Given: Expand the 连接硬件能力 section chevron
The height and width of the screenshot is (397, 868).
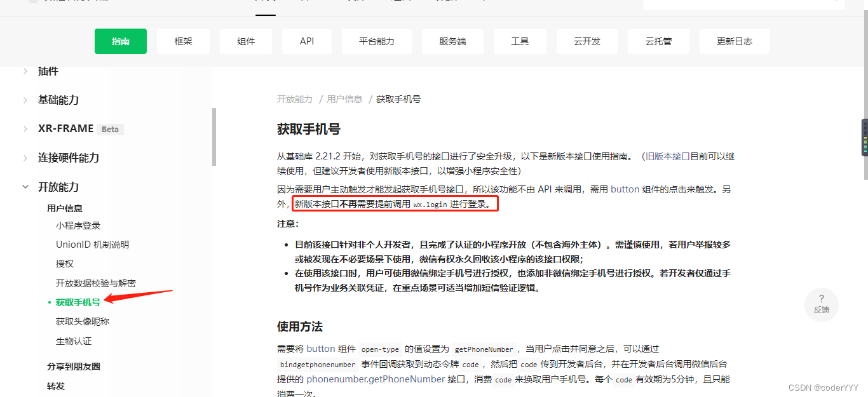Looking at the screenshot, I should (x=25, y=158).
